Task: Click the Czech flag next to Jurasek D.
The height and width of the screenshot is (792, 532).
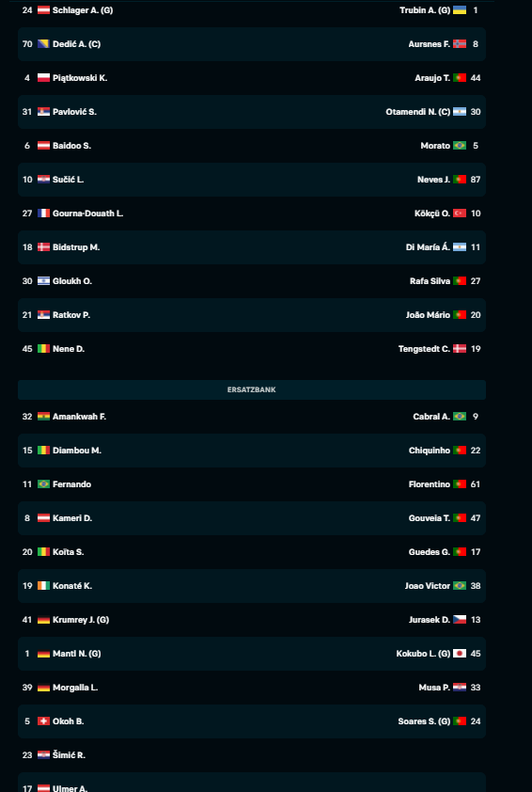Action: point(460,619)
